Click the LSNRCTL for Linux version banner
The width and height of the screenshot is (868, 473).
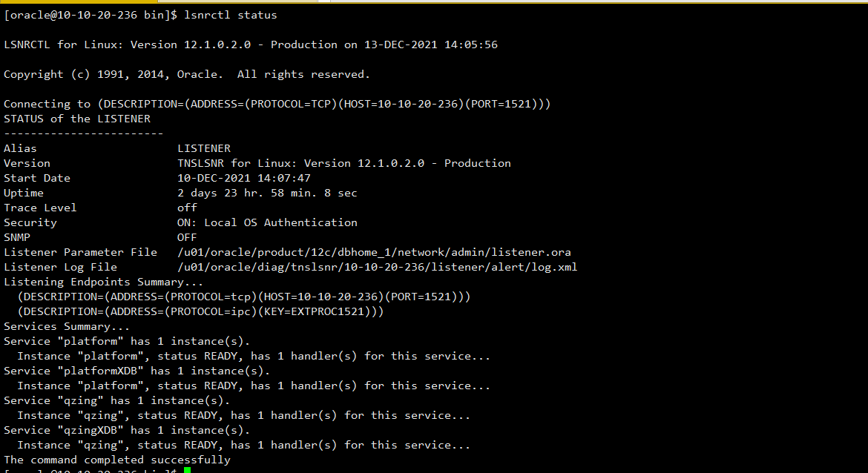[251, 44]
